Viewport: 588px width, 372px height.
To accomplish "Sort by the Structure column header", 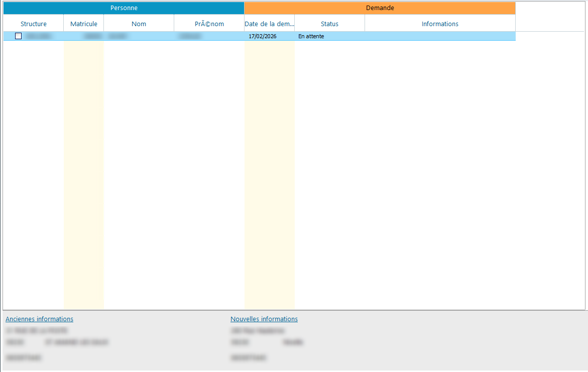I will (34, 24).
